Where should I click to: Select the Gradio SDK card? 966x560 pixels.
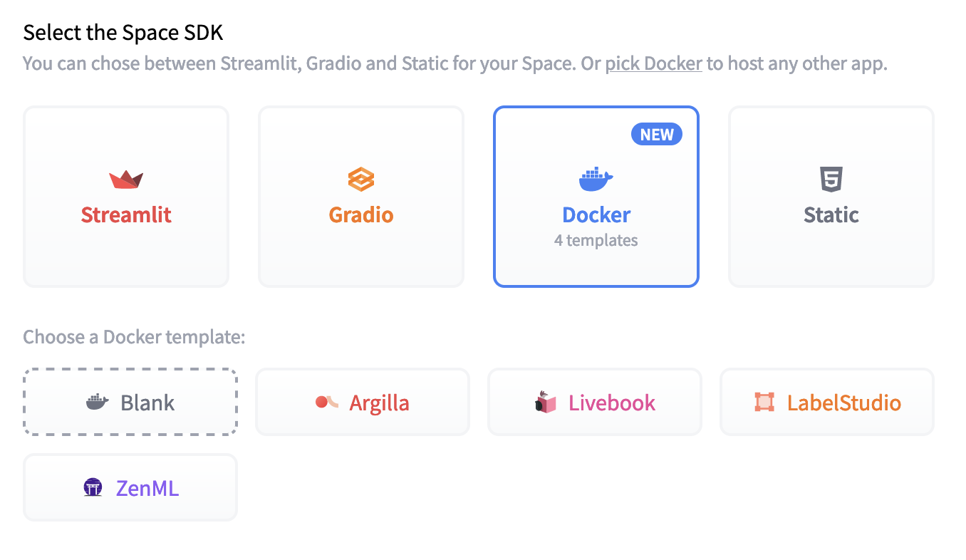click(360, 197)
